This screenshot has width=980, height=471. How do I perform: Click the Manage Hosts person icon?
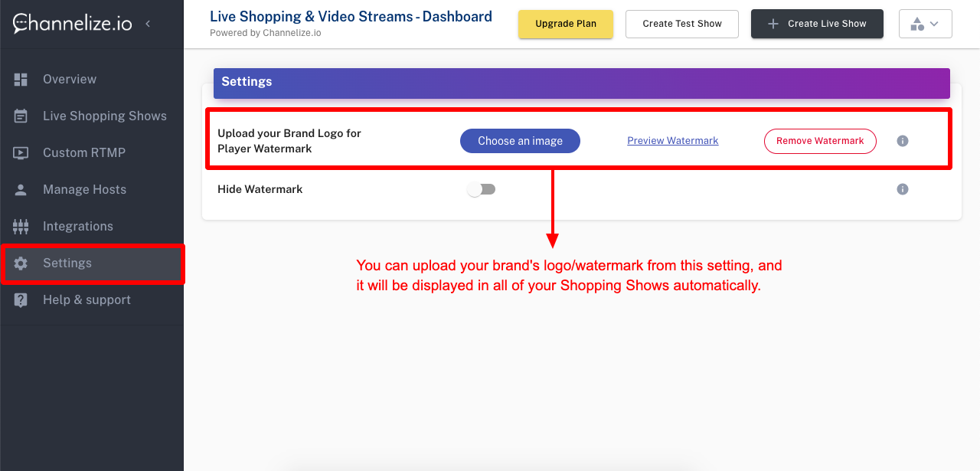(x=21, y=190)
